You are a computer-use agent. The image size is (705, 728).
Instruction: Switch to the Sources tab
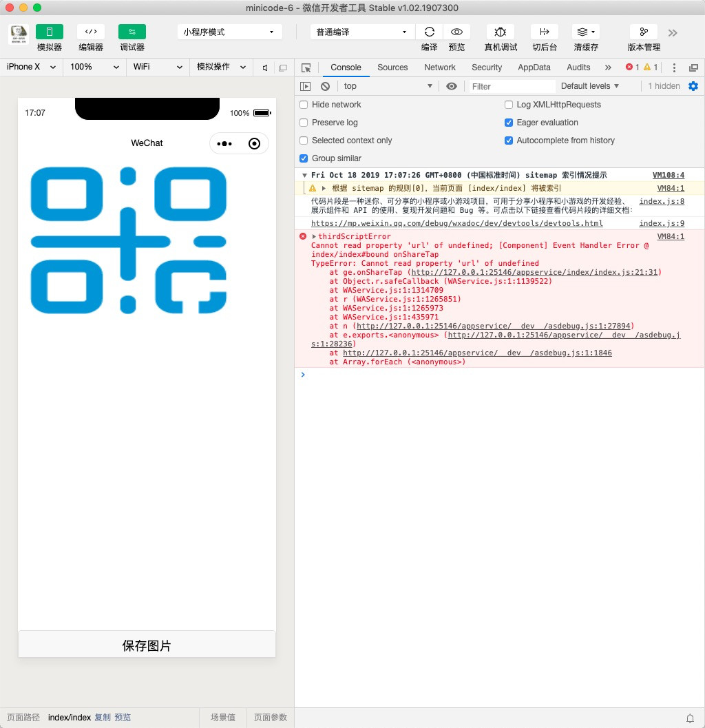pos(392,67)
